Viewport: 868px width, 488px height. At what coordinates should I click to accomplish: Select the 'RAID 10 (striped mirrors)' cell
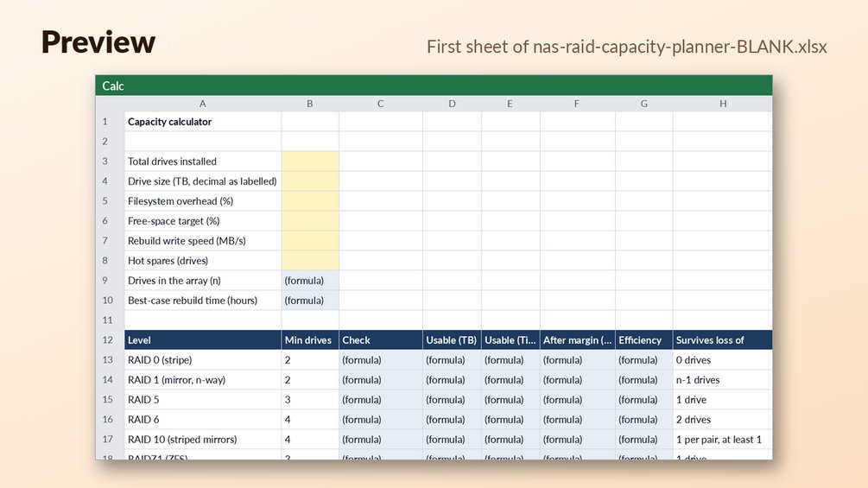click(x=203, y=440)
